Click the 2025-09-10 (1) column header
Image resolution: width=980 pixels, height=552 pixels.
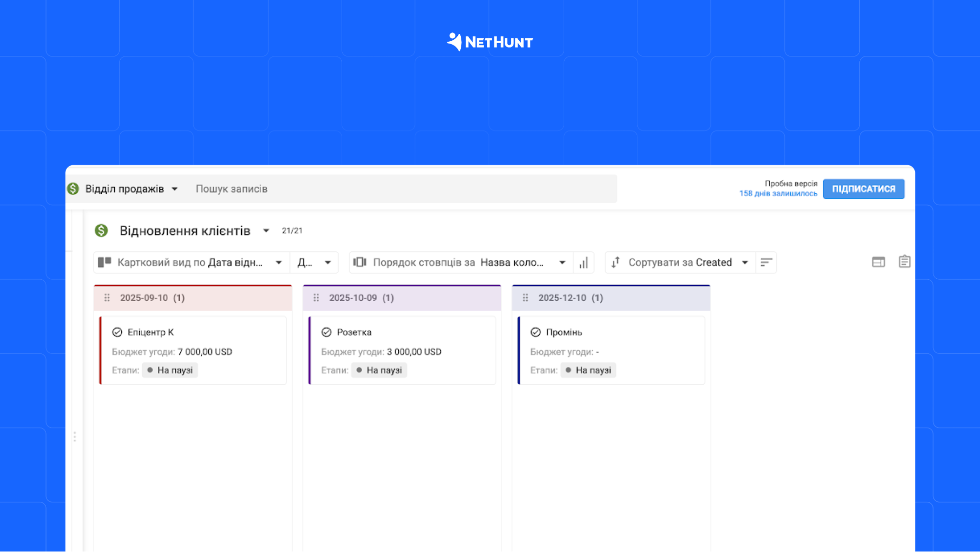point(193,298)
